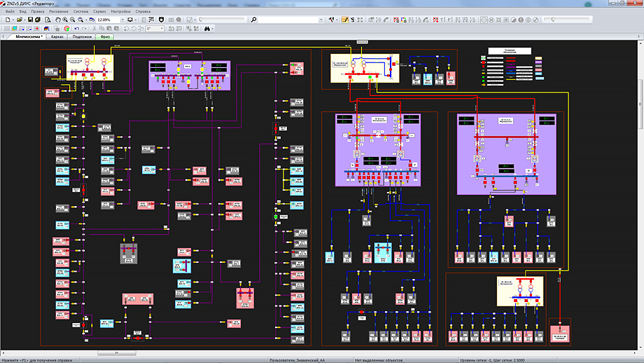The image size is (644, 363).
Task: Click the search magnifier beside the slider
Action: coord(253,20)
